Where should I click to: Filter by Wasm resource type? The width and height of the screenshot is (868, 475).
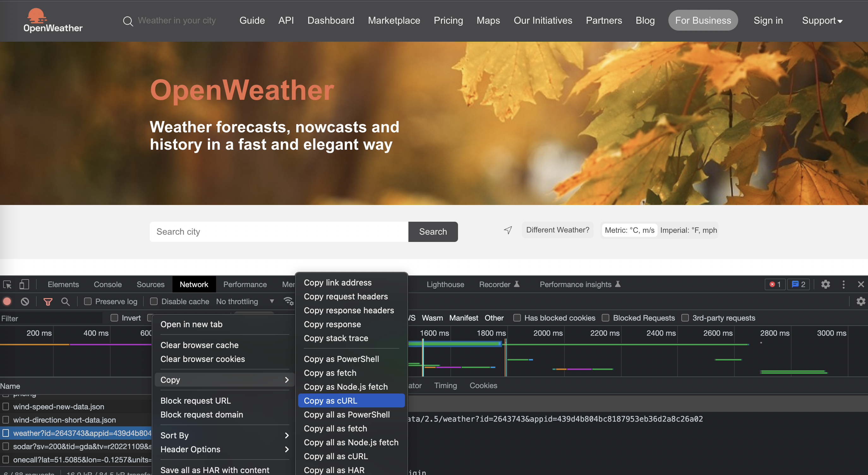[432, 318]
